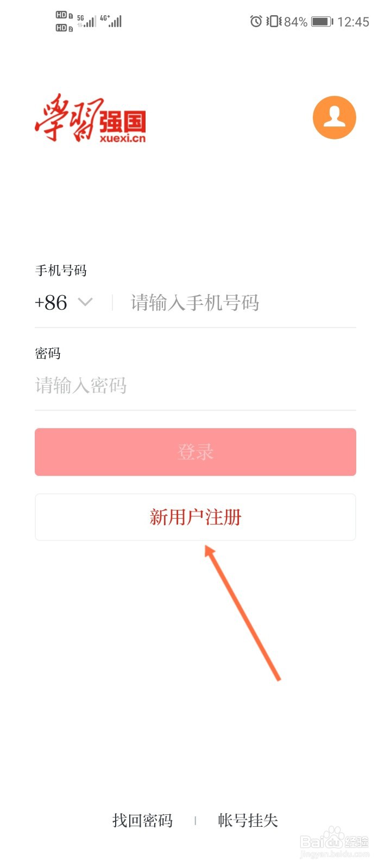This screenshot has height=868, width=391.
Task: Click the orange user profile avatar icon
Action: coord(335,118)
